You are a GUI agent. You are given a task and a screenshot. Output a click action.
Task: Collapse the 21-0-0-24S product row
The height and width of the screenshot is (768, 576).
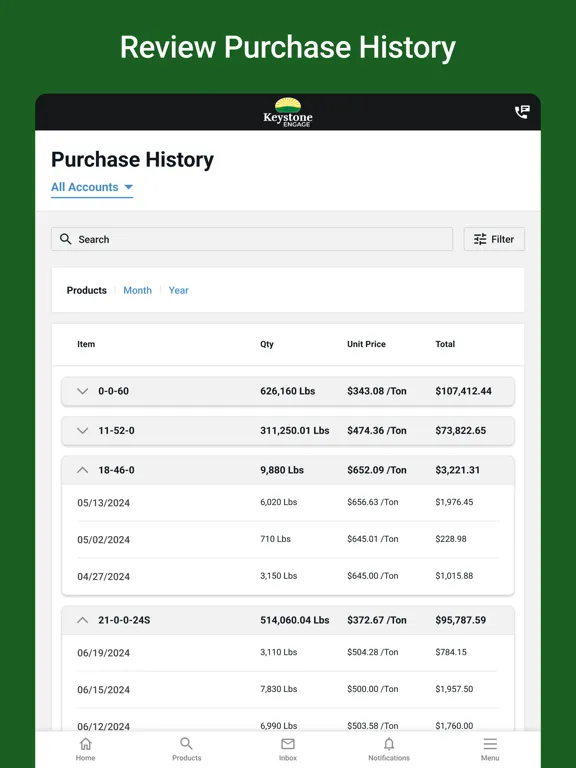click(x=288, y=620)
